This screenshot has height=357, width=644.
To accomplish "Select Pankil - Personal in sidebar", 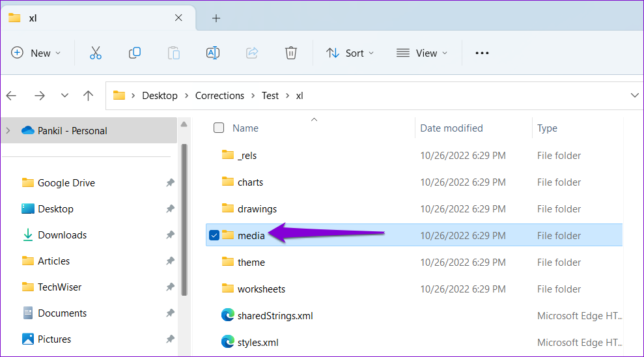I will point(89,130).
